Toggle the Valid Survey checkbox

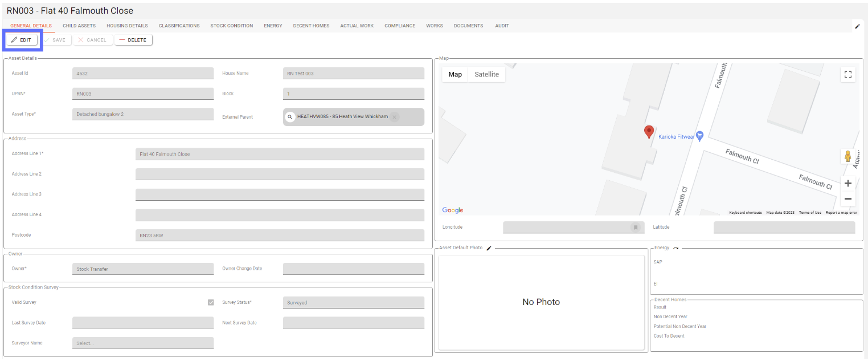(x=211, y=302)
